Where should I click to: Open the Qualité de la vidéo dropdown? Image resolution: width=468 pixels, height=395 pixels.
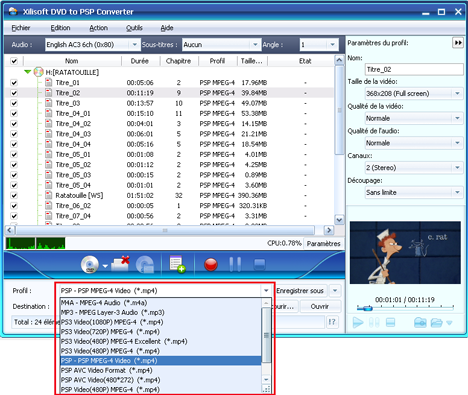(x=457, y=118)
